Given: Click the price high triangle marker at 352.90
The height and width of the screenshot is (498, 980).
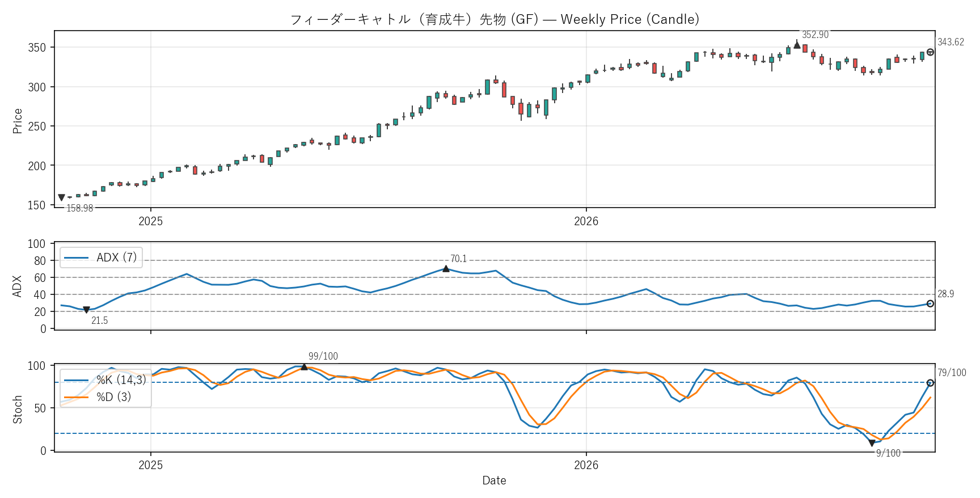Looking at the screenshot, I should tap(797, 45).
